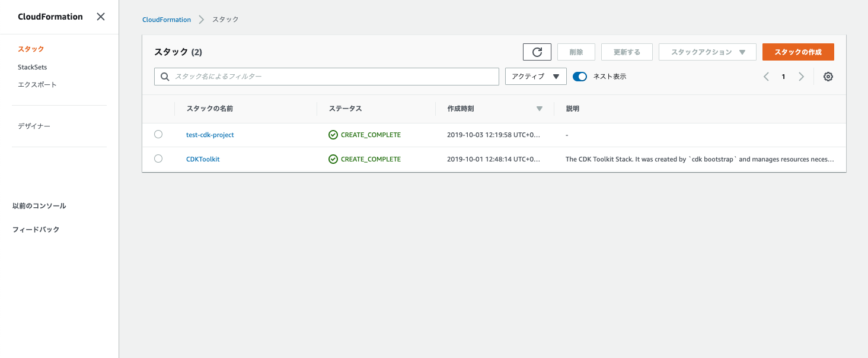Click the current page number 1

click(783, 77)
